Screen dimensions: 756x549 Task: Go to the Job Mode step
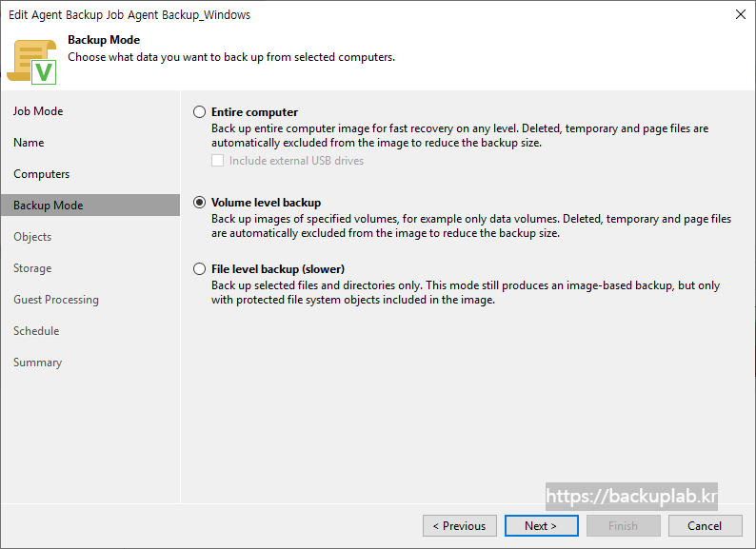point(38,111)
